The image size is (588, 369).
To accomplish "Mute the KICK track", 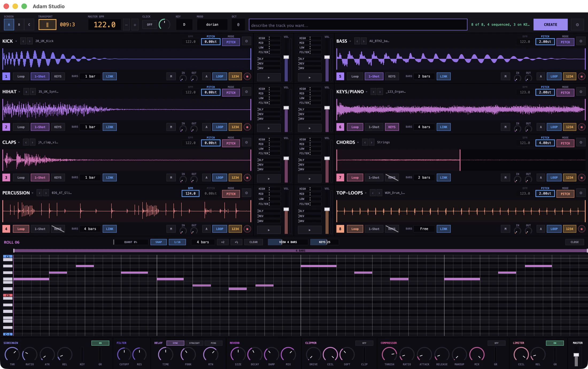I will [171, 77].
